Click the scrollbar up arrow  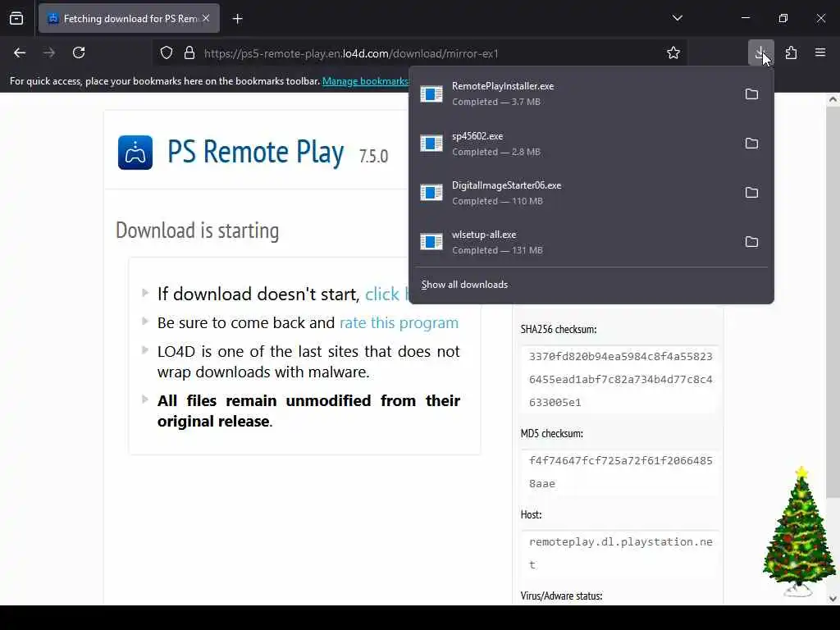[x=833, y=99]
